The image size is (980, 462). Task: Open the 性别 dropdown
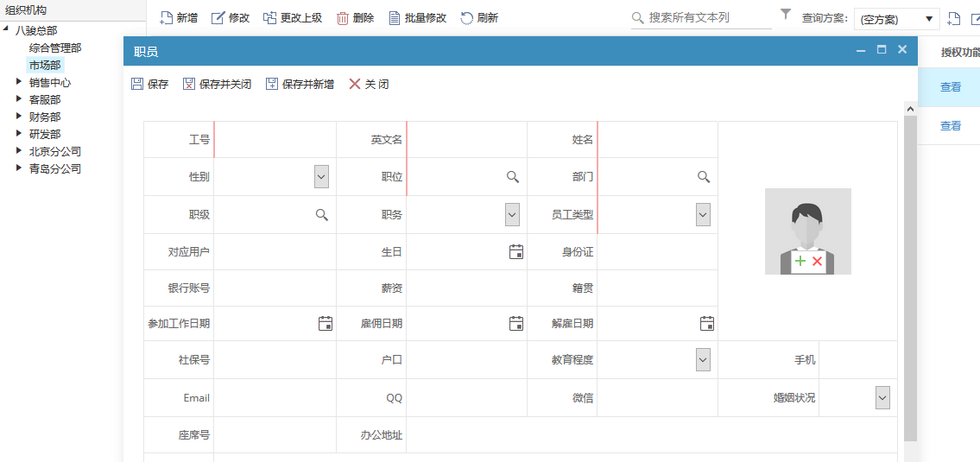click(x=321, y=177)
